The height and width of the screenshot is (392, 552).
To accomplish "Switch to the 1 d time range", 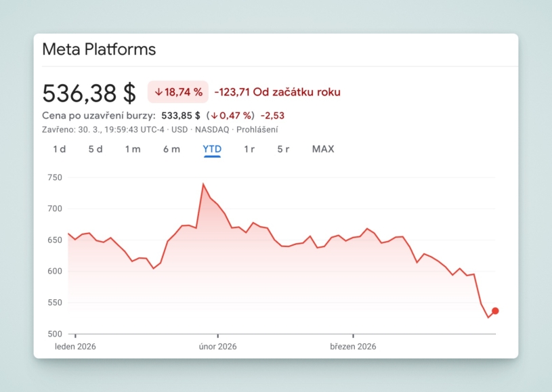I will 59,149.
